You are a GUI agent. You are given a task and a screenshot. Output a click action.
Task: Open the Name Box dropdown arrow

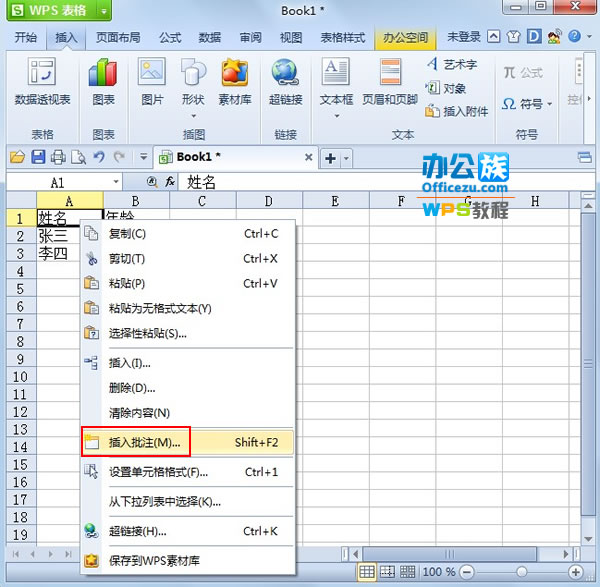[116, 182]
